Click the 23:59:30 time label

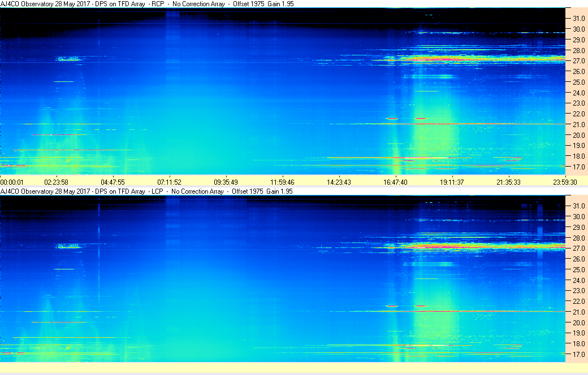click(x=565, y=182)
